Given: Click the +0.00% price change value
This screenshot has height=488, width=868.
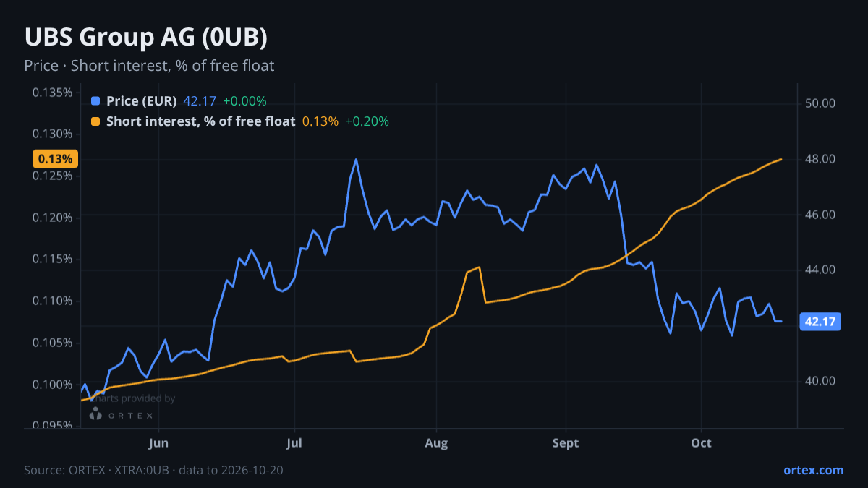Looking at the screenshot, I should (x=244, y=101).
